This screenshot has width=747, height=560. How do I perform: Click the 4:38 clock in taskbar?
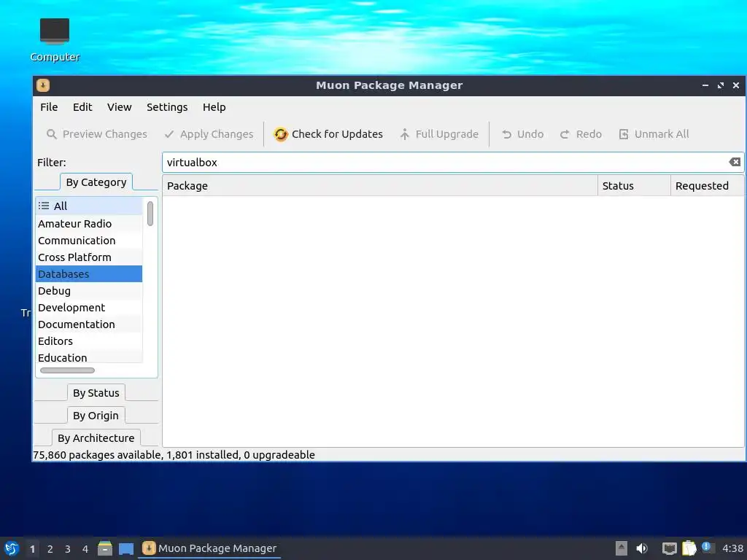pos(732,548)
